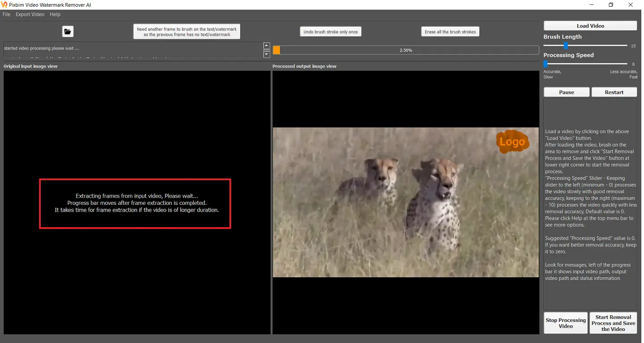644x343 pixels.
Task: Restore down the Pixbim window
Action: [611, 4]
